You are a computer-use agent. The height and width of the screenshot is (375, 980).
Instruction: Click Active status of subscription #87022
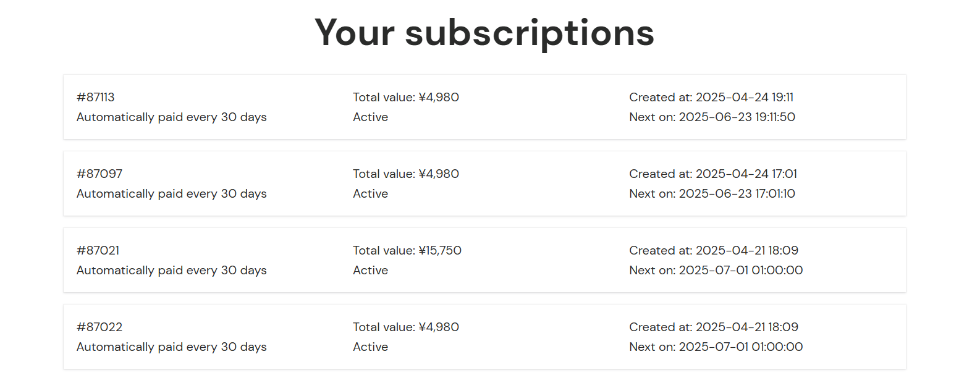pos(370,347)
